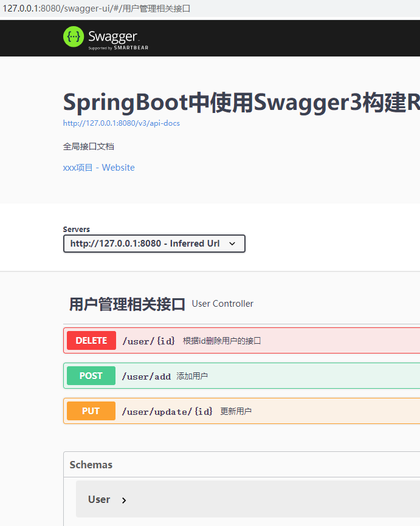
Task: Expand the User schema chevron arrow
Action: 124,500
